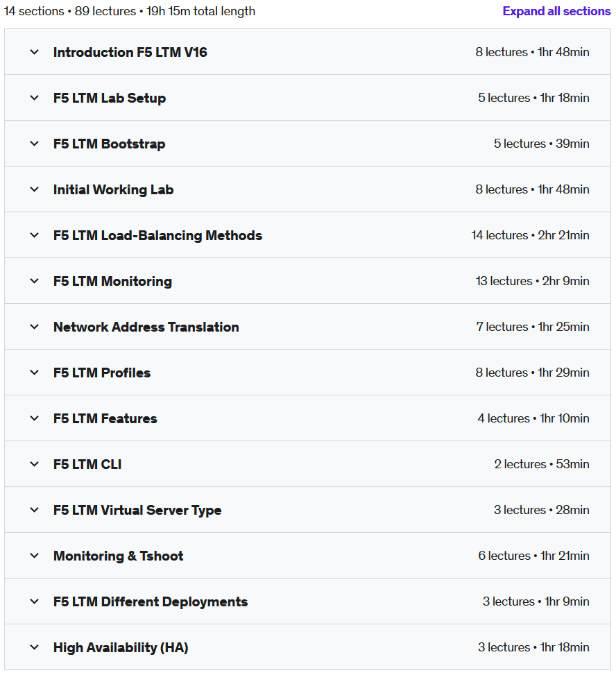
Task: Click chevron beside F5 LTM Different Deployments
Action: tap(35, 602)
